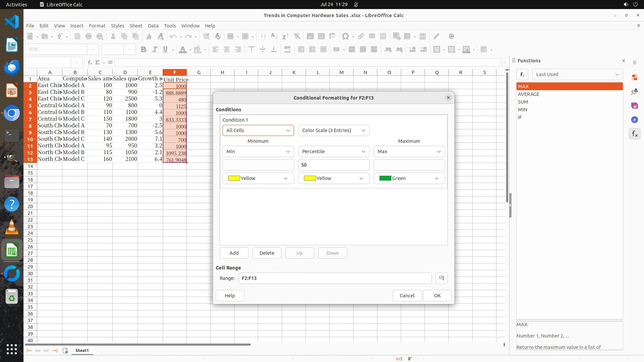644x362 pixels.
Task: Open the Data menu
Action: pyautogui.click(x=153, y=26)
